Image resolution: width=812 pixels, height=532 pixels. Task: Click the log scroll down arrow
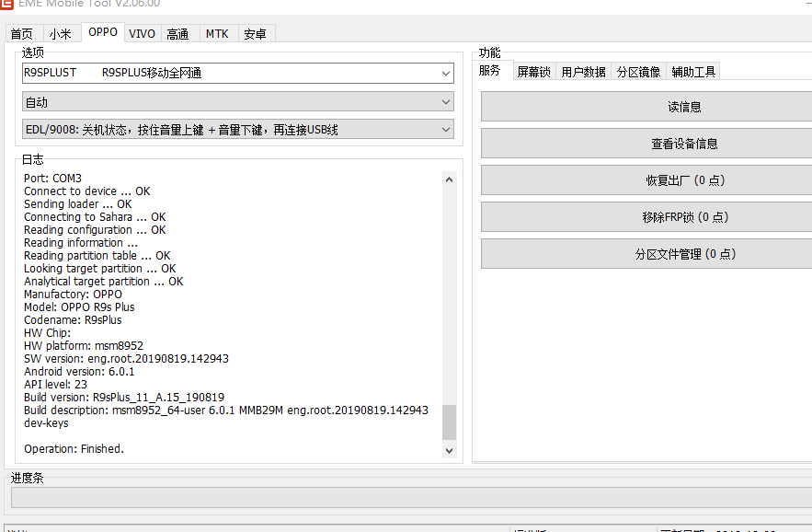449,451
